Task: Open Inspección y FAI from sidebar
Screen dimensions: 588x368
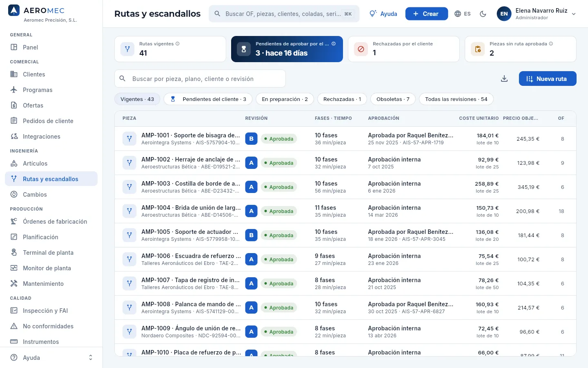Action: click(51, 311)
